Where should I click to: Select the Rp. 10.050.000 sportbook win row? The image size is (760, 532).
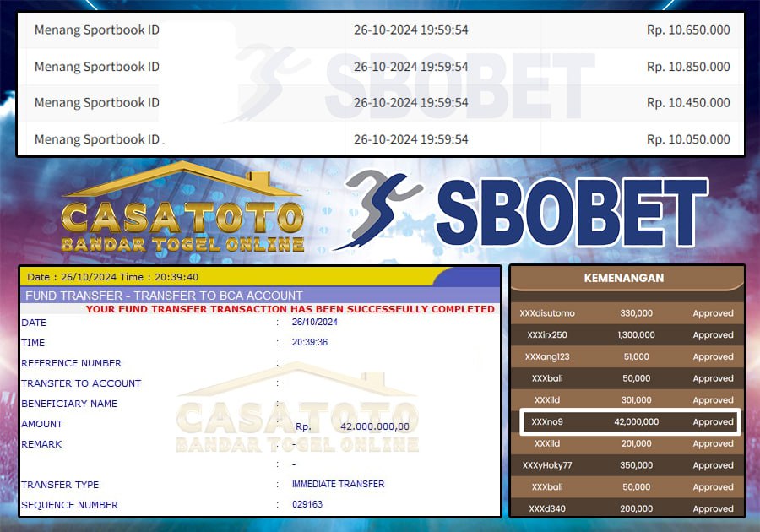pyautogui.click(x=380, y=139)
